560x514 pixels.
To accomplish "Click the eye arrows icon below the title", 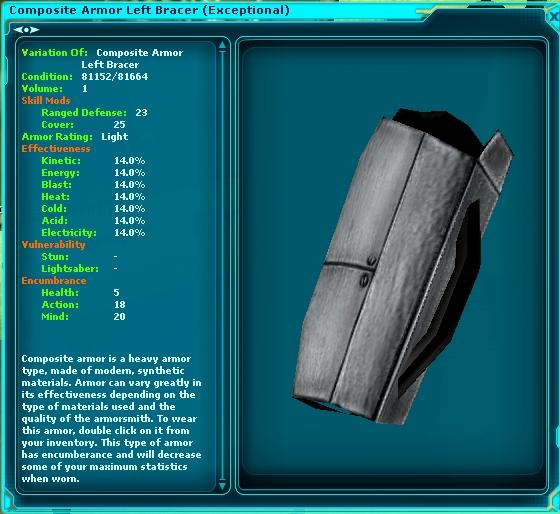I will click(x=26, y=30).
